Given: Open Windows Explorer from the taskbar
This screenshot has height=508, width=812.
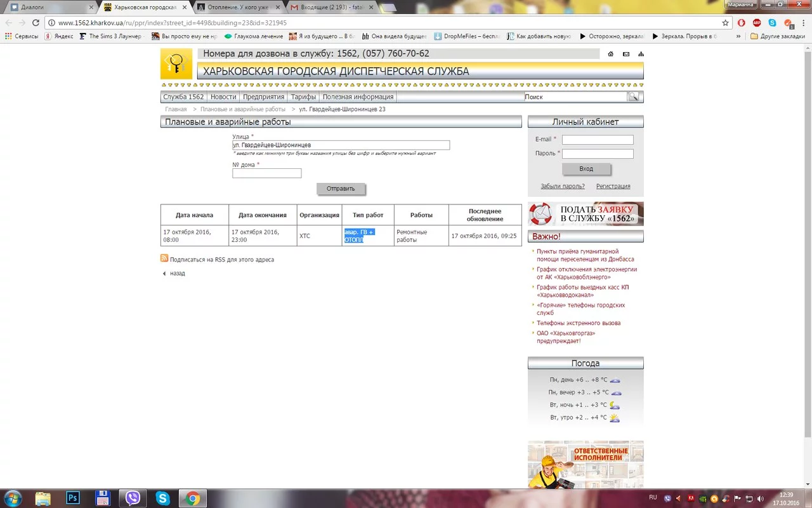Looking at the screenshot, I should click(43, 498).
